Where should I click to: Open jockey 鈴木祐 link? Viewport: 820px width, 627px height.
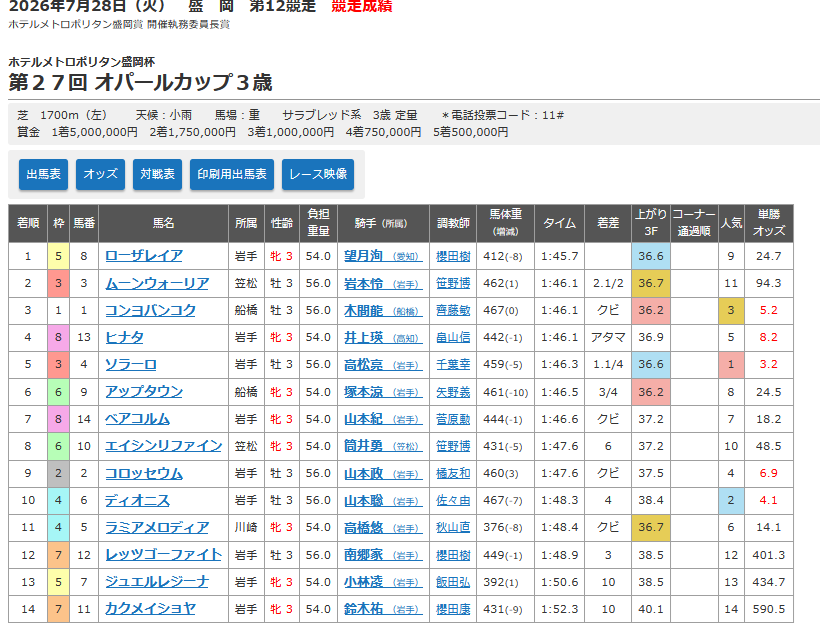(383, 609)
